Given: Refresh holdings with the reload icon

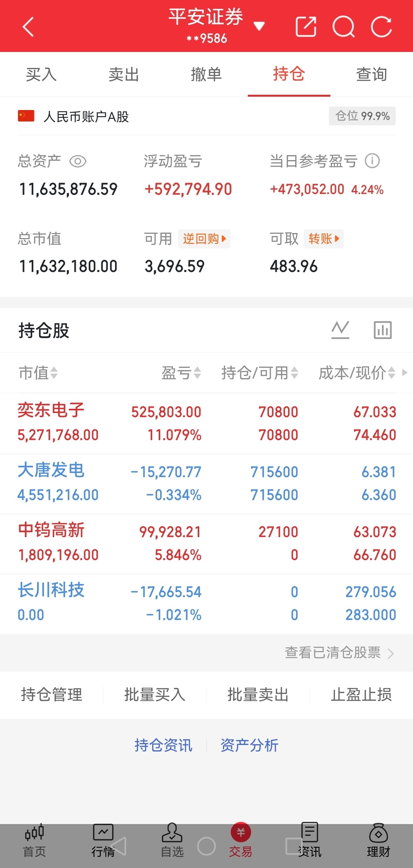Looking at the screenshot, I should (x=381, y=27).
